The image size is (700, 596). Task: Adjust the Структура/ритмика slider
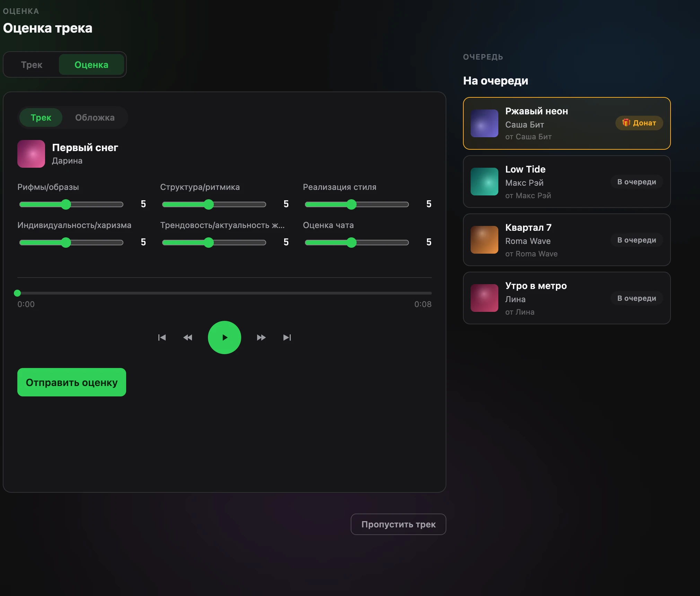click(x=214, y=204)
